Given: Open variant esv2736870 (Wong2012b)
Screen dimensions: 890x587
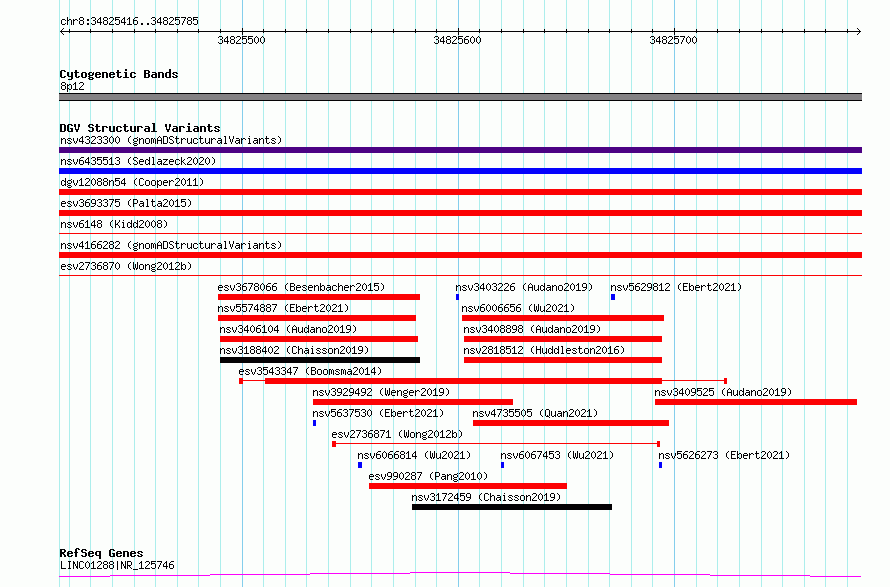Looking at the screenshot, I should tap(126, 266).
